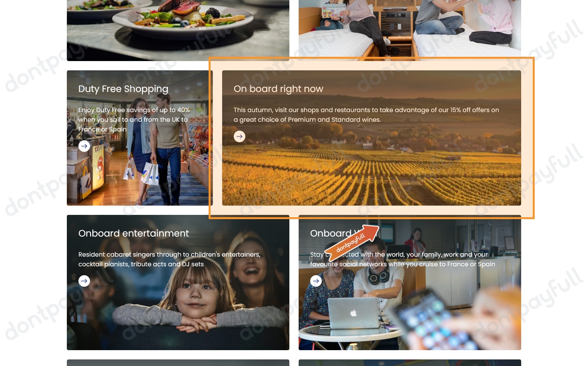Image resolution: width=588 pixels, height=366 pixels.
Task: Click the vineyard wine offer description text
Action: (366, 115)
